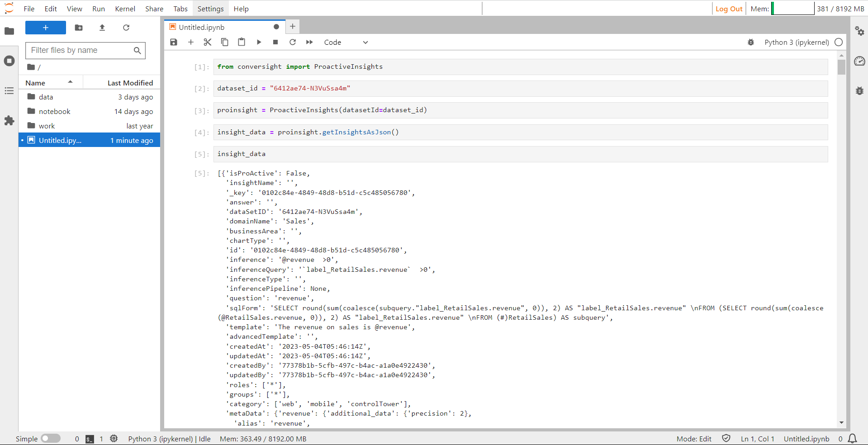Sort files by Last Modified column
This screenshot has width=868, height=445.
(x=122, y=83)
